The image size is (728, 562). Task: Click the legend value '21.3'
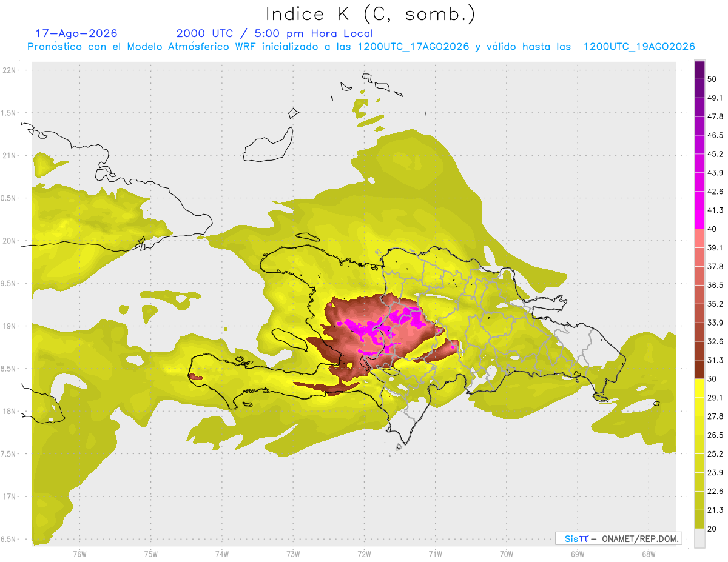coord(715,510)
